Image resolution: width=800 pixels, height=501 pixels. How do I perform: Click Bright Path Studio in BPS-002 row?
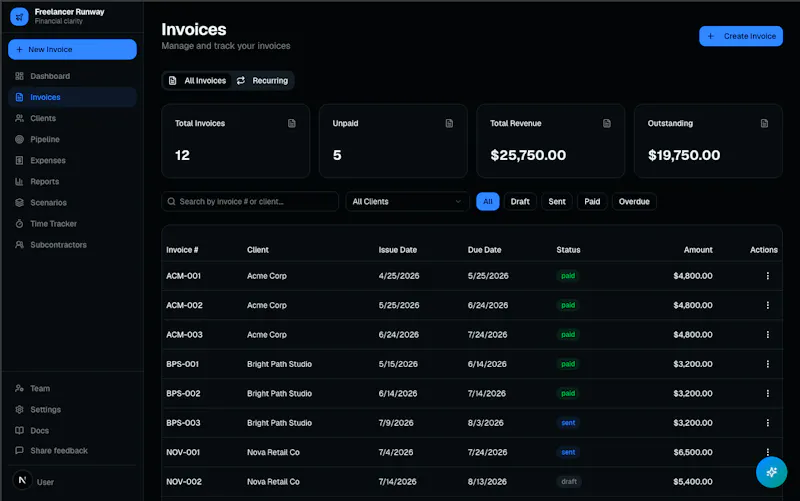click(x=279, y=393)
